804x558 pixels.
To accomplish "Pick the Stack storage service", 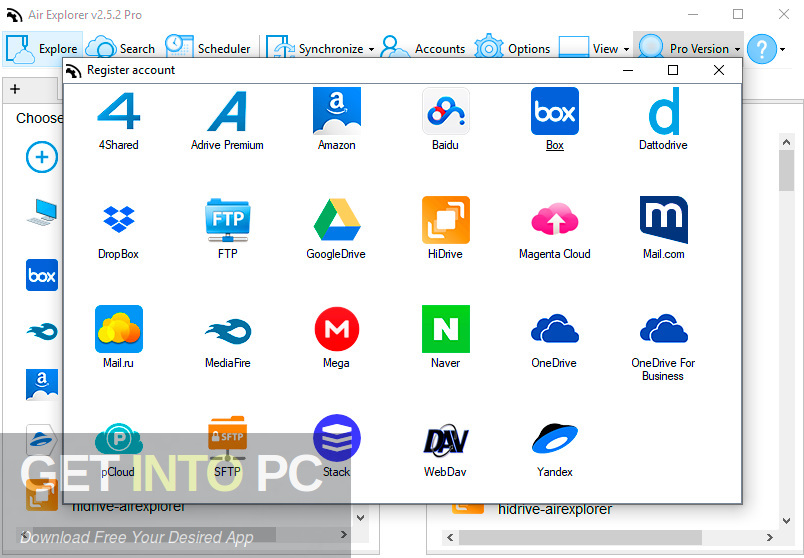I will pyautogui.click(x=336, y=446).
